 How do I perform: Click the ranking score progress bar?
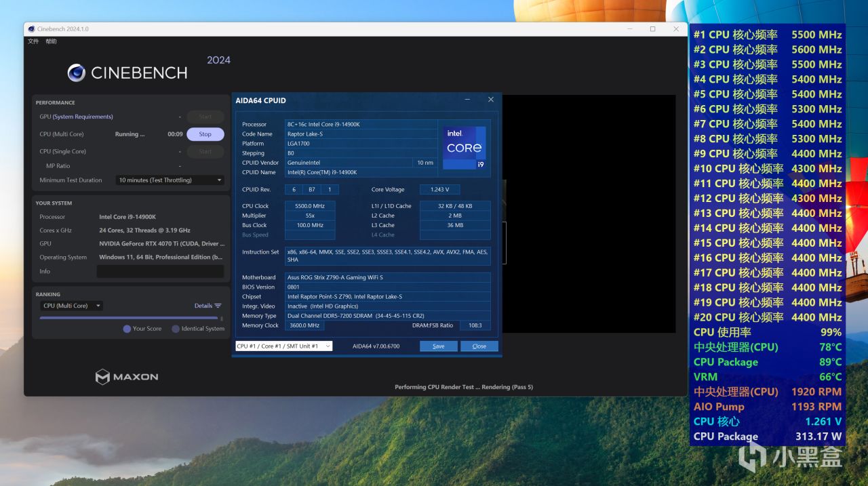tap(129, 317)
